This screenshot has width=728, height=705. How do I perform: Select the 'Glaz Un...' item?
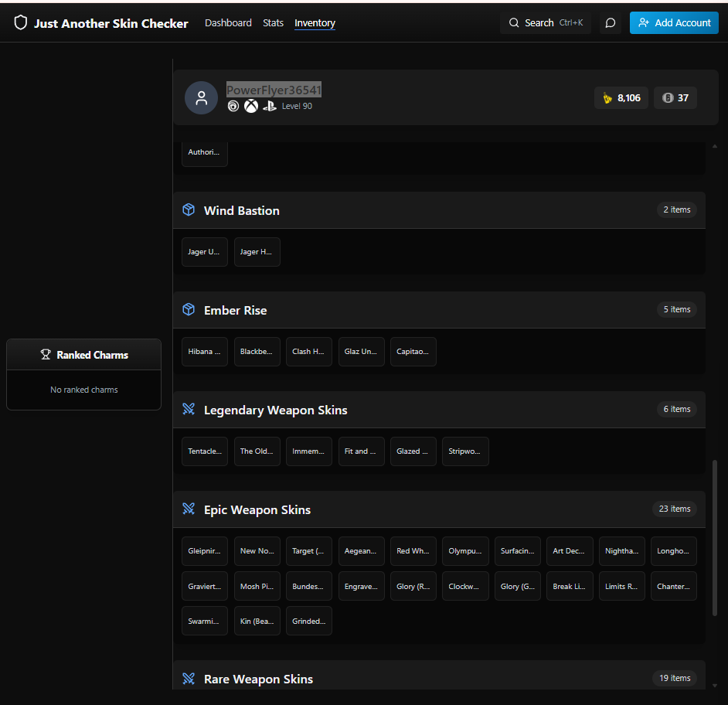point(362,352)
